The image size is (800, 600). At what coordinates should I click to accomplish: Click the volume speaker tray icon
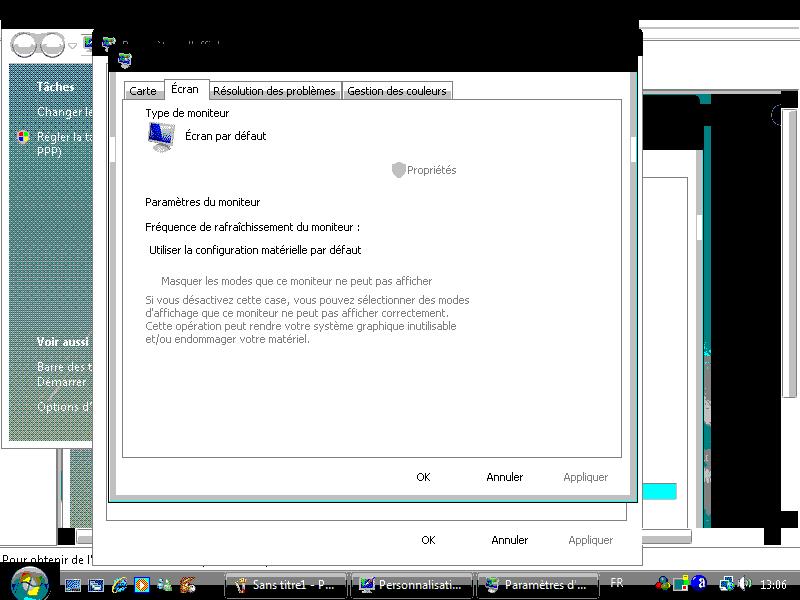743,584
